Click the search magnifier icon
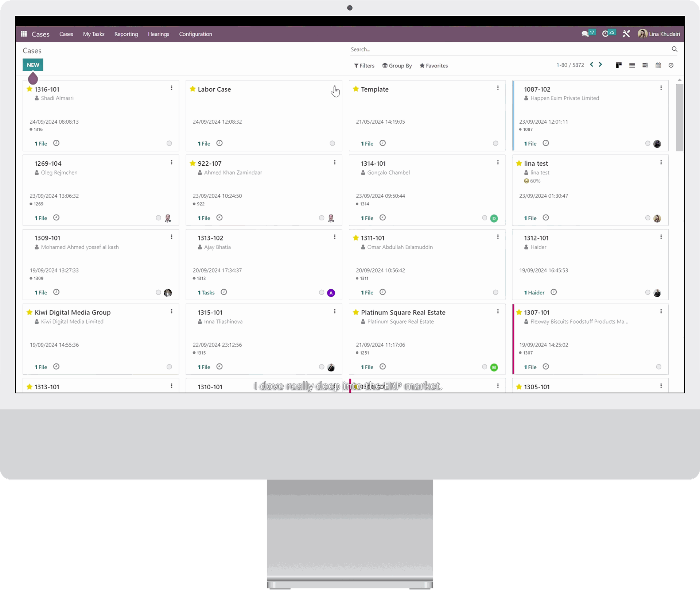700x590 pixels. coord(674,49)
